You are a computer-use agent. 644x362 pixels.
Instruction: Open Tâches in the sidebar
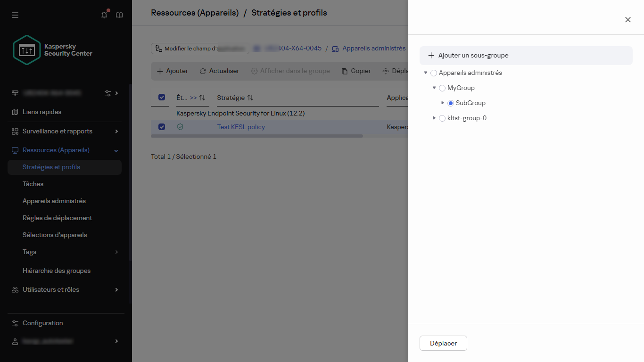click(x=33, y=184)
